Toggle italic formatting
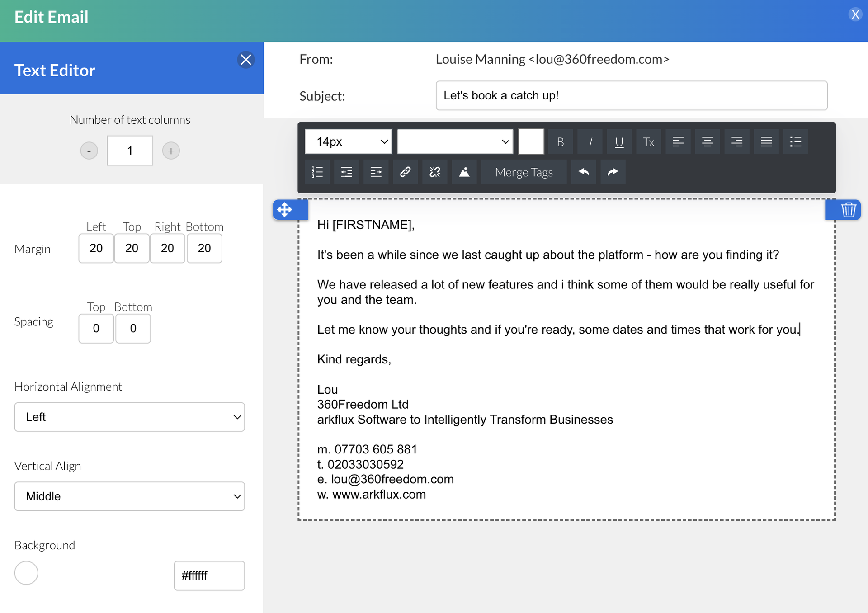 point(590,142)
